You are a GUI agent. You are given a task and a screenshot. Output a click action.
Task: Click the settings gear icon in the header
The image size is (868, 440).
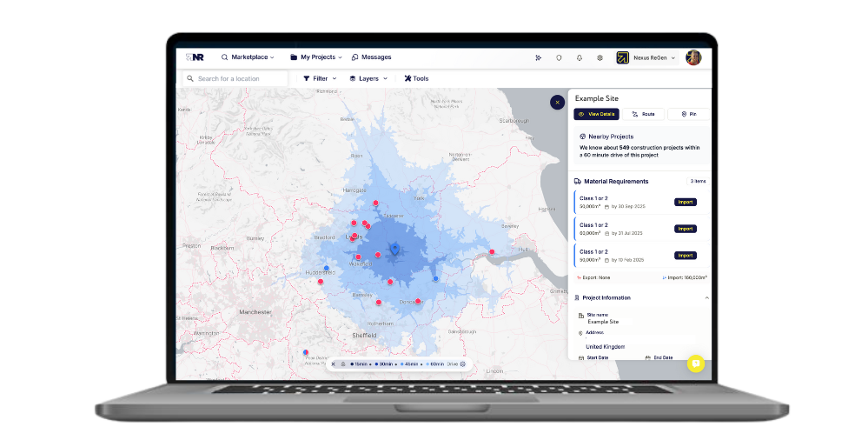click(600, 57)
